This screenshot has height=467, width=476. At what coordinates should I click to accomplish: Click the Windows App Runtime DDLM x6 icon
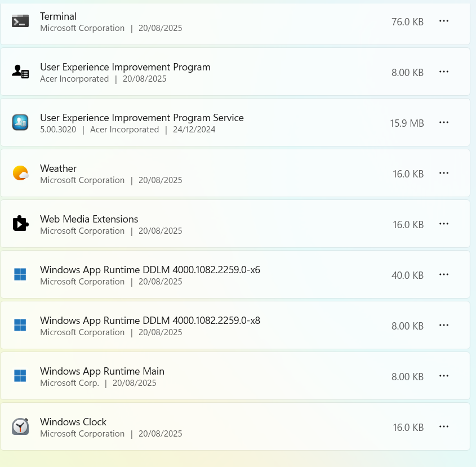point(20,274)
